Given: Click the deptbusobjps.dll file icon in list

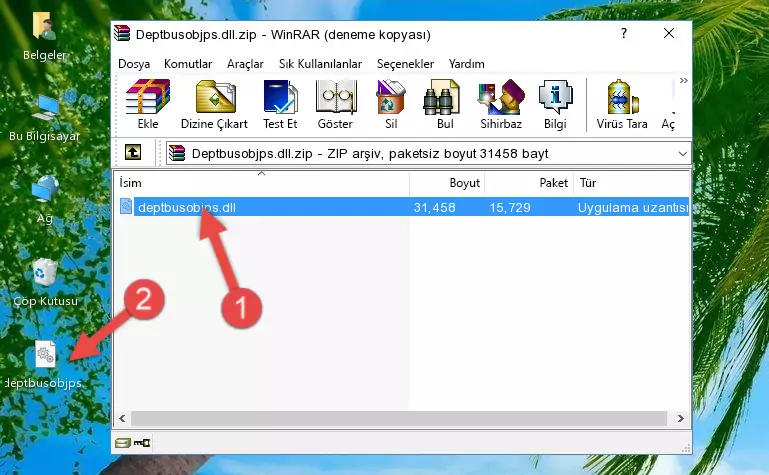Looking at the screenshot, I should (126, 206).
